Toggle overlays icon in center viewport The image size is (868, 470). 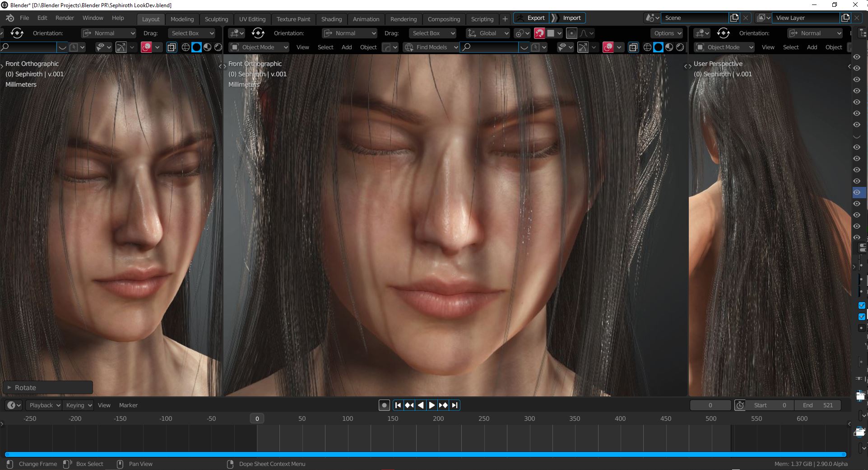click(608, 47)
